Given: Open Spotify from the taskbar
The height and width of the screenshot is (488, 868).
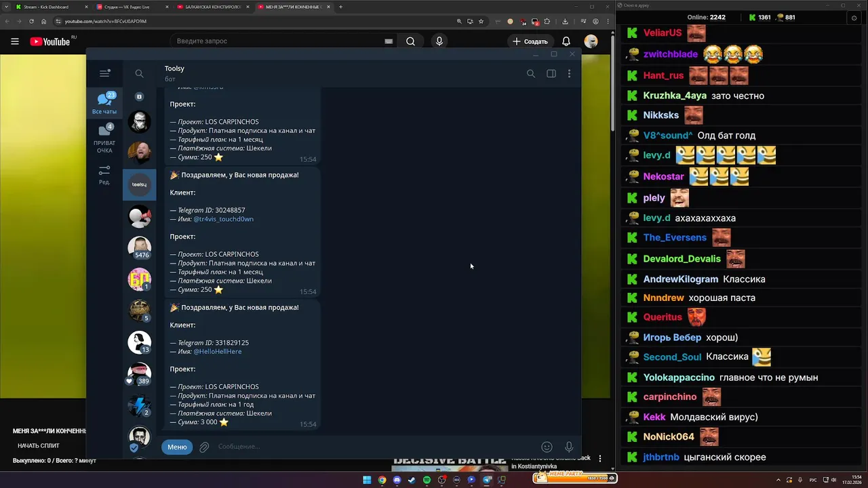Looking at the screenshot, I should pyautogui.click(x=427, y=480).
